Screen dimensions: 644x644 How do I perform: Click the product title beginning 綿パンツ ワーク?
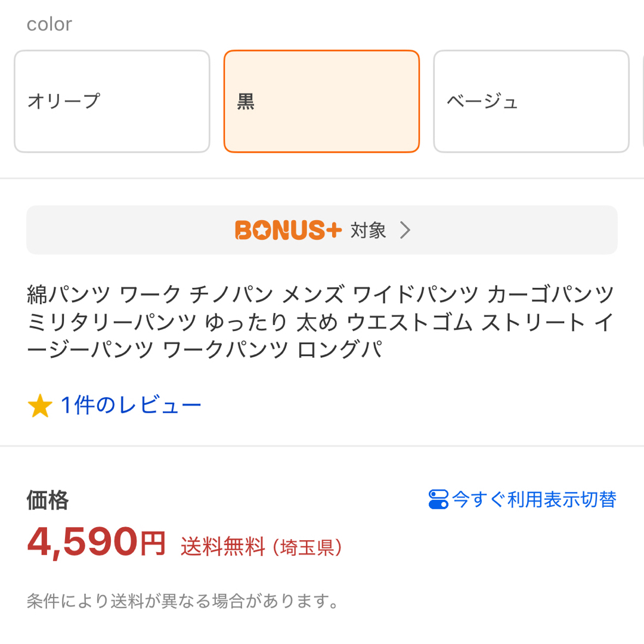(x=320, y=322)
